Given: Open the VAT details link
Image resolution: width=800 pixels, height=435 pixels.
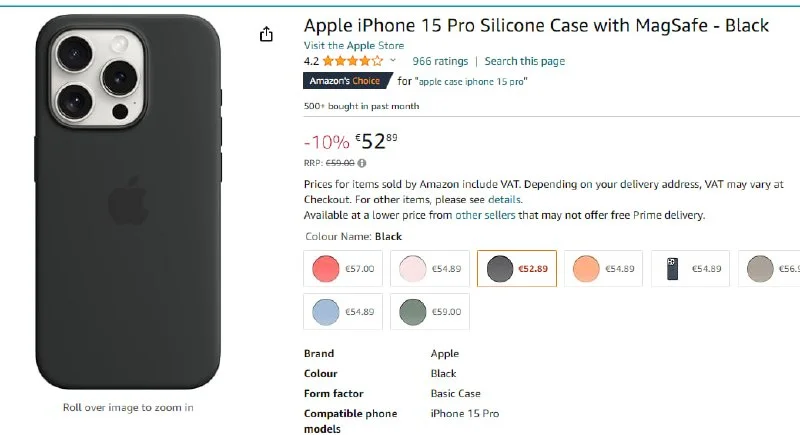Looking at the screenshot, I should coord(505,200).
